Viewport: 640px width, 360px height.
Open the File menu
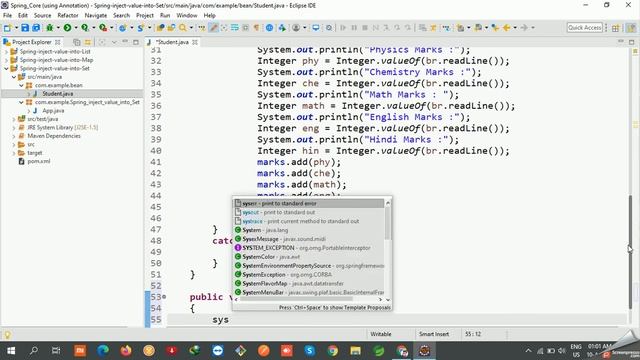coord(7,15)
